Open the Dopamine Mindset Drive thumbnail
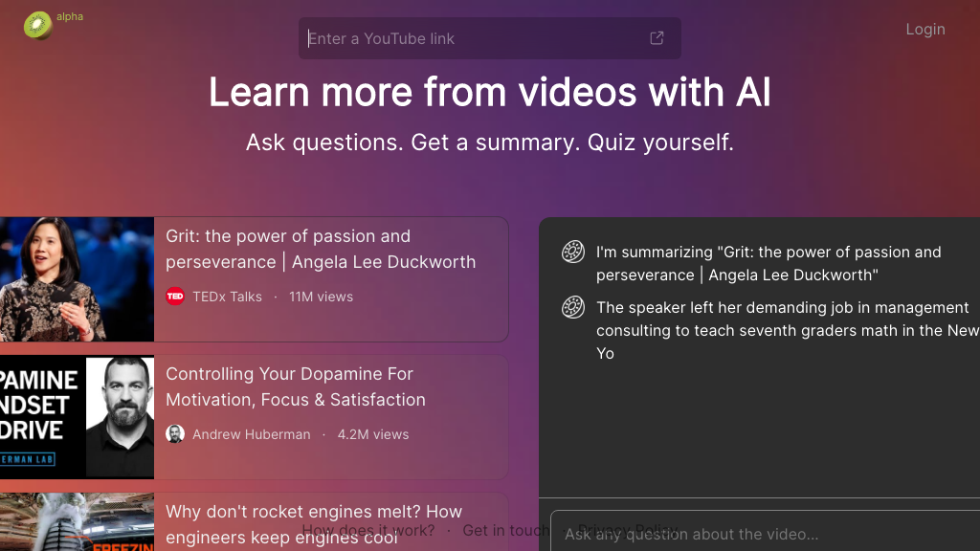The width and height of the screenshot is (980, 551). click(77, 417)
